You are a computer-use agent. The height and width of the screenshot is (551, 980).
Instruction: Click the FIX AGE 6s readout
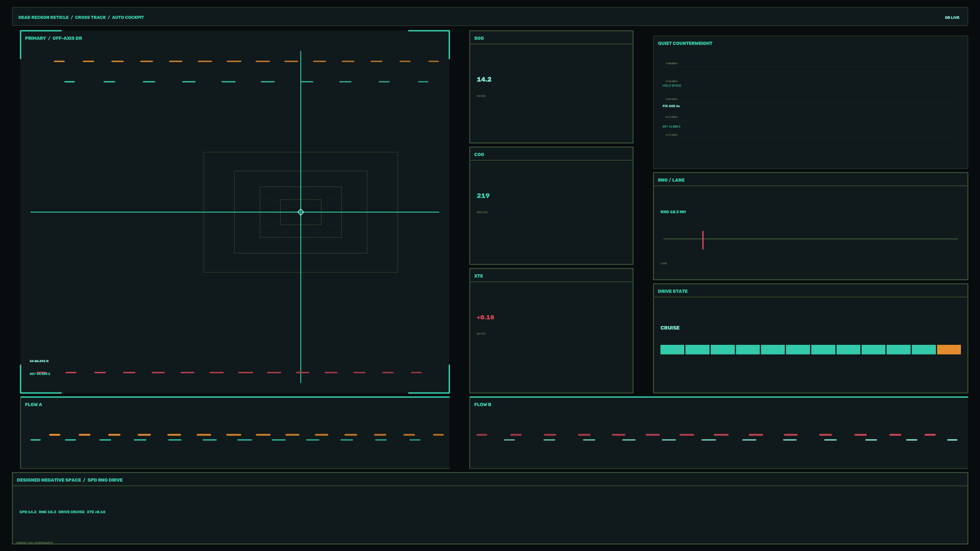671,106
